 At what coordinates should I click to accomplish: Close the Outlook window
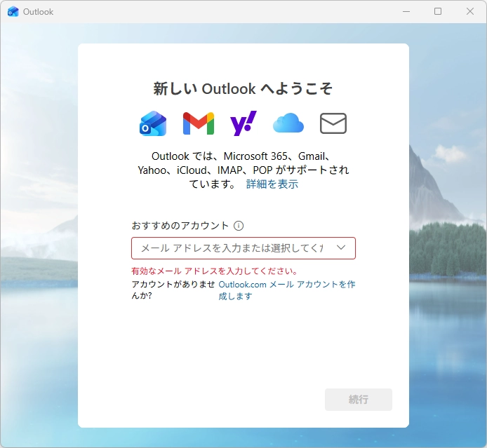pyautogui.click(x=470, y=12)
